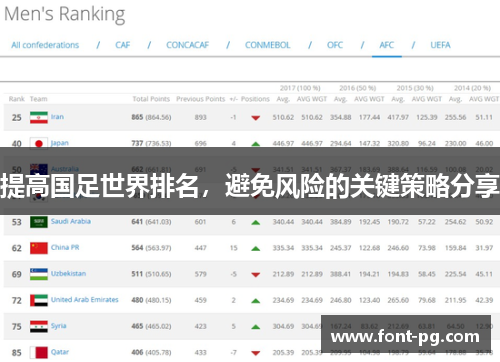Click Qatar's red down arrow

[256, 353]
